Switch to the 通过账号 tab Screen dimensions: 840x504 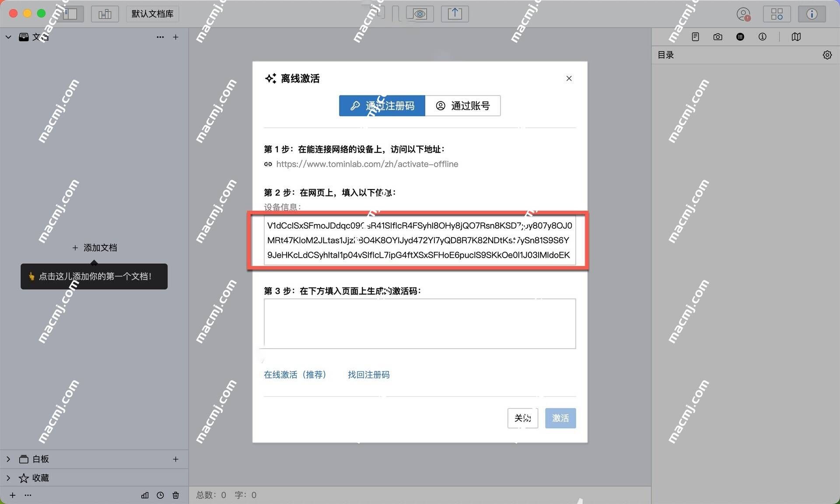pyautogui.click(x=463, y=106)
